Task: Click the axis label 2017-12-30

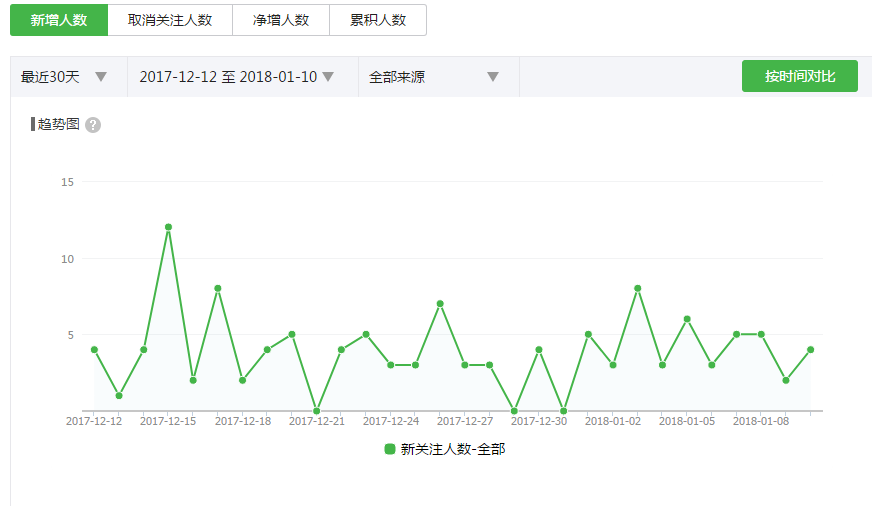Action: coord(539,421)
